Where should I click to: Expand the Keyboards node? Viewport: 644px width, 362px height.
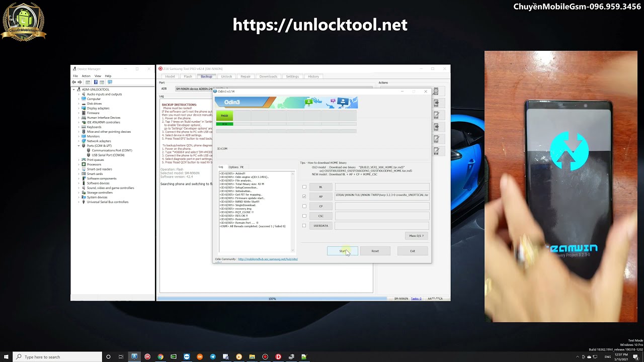pos(79,127)
